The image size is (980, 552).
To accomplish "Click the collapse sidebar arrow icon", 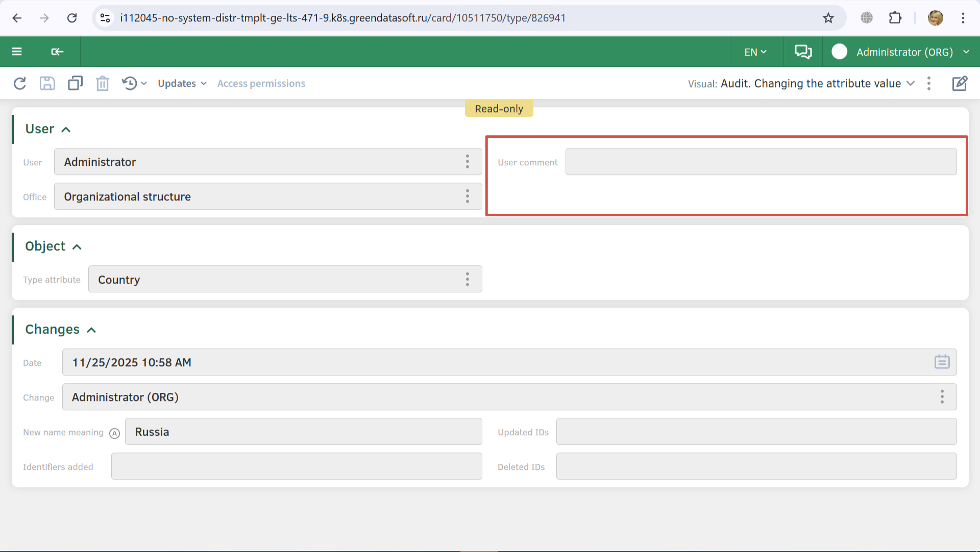I will click(x=57, y=52).
